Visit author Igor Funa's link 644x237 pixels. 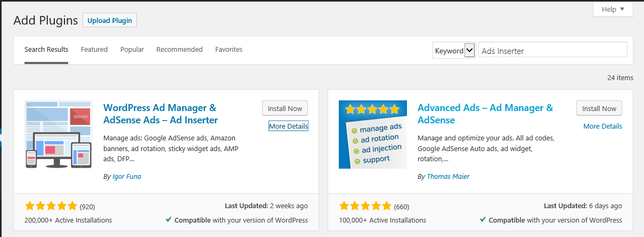point(127,176)
